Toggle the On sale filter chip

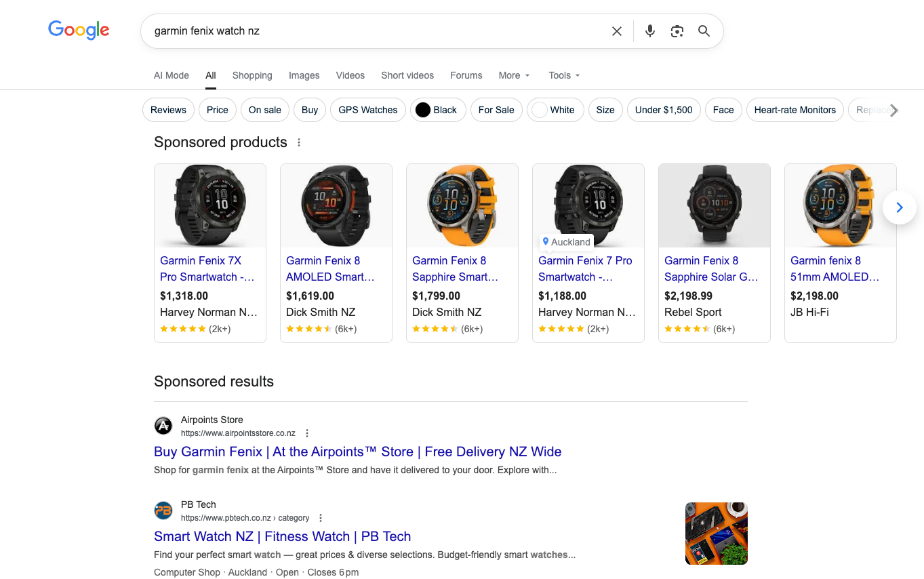click(264, 110)
